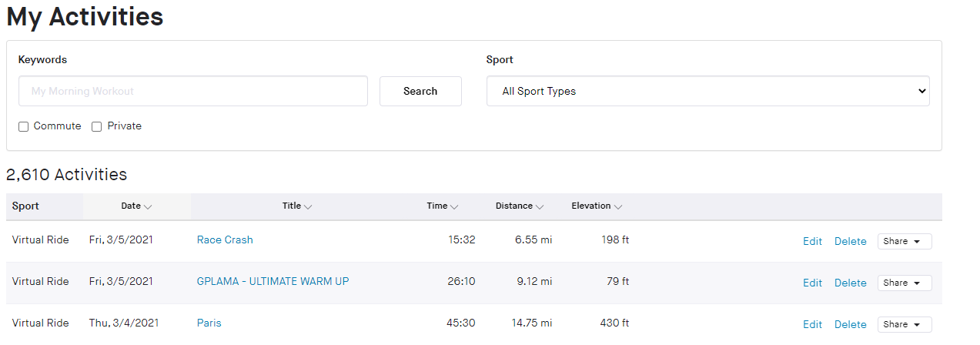Viewport: 980px width, 345px height.
Task: Sort activities by Date column chevron
Action: (x=148, y=206)
